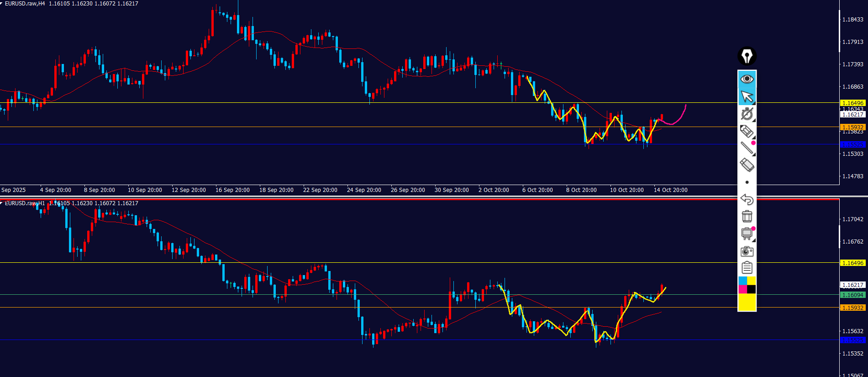Clear all ink with the trash icon
Viewport: 868px width, 377px height.
point(747,216)
